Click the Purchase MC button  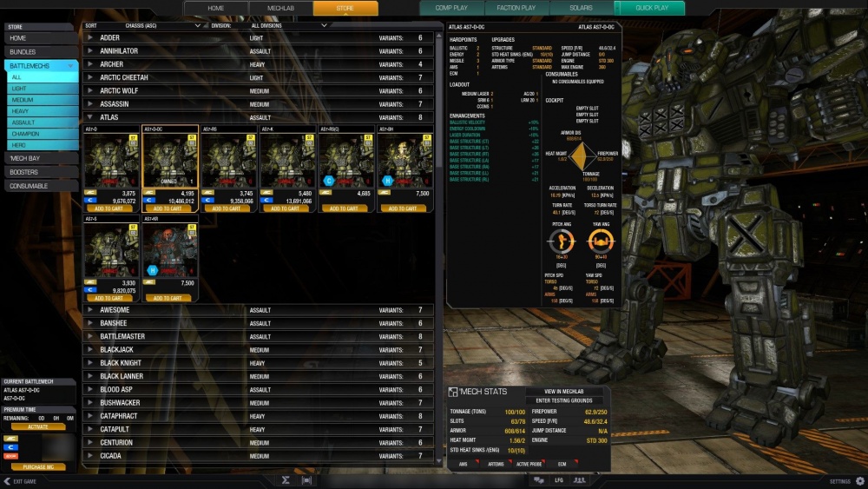(x=37, y=466)
